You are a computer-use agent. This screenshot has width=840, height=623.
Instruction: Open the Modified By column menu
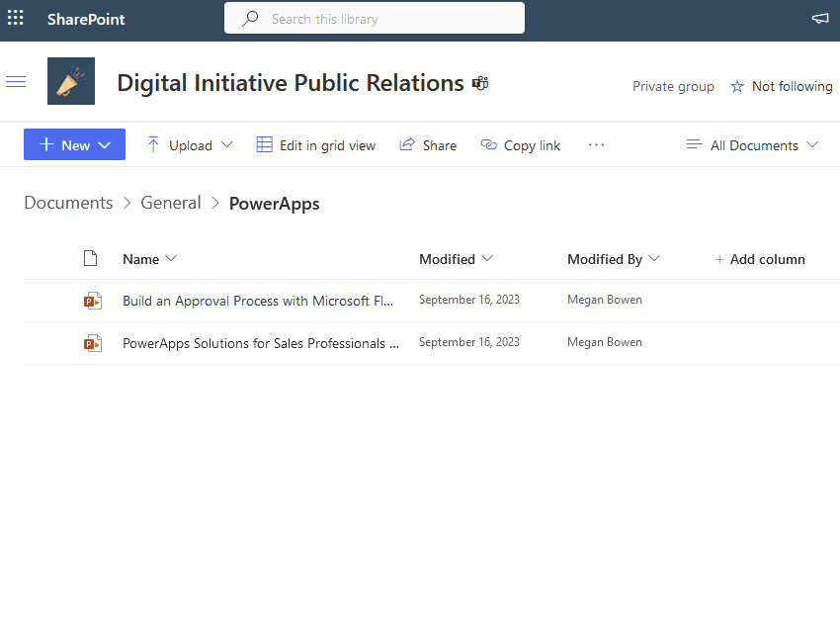click(613, 259)
